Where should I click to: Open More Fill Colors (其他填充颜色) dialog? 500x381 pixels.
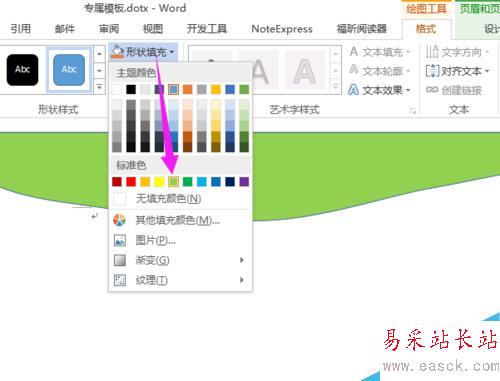(180, 220)
